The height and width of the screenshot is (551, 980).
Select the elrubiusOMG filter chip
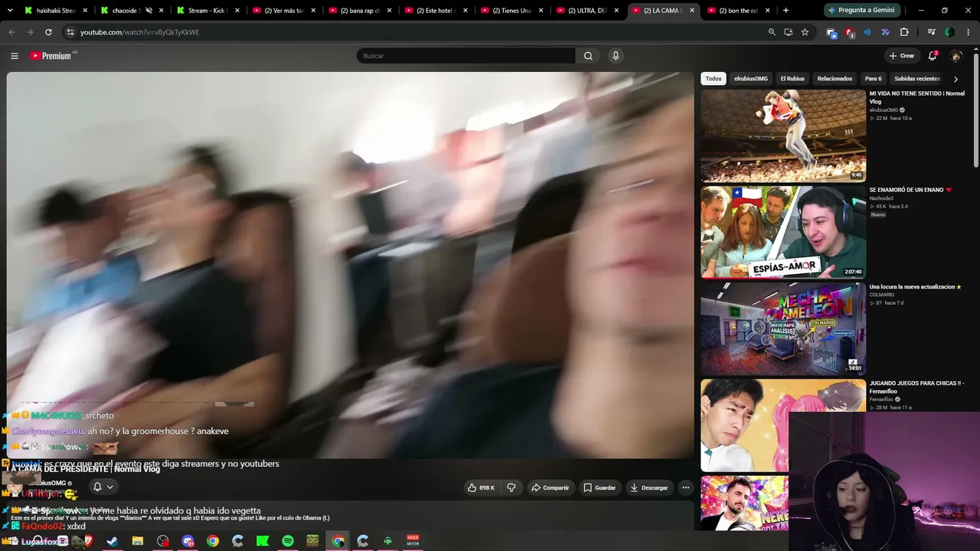[x=751, y=79]
